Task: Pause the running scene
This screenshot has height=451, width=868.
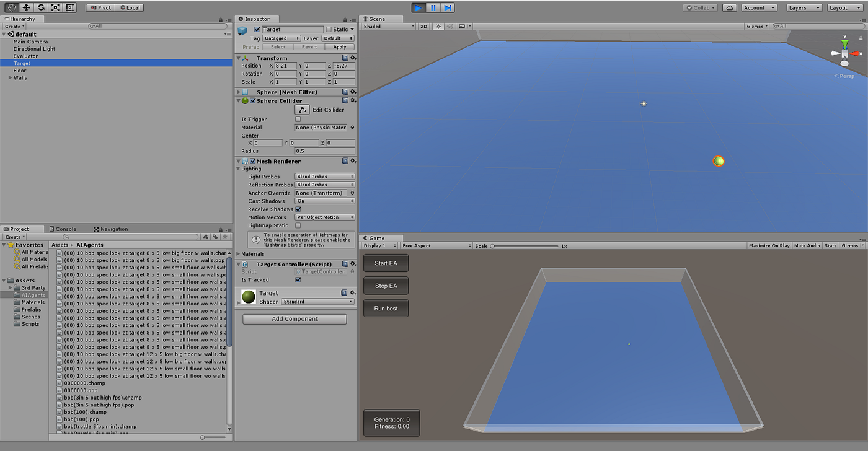Action: tap(432, 7)
